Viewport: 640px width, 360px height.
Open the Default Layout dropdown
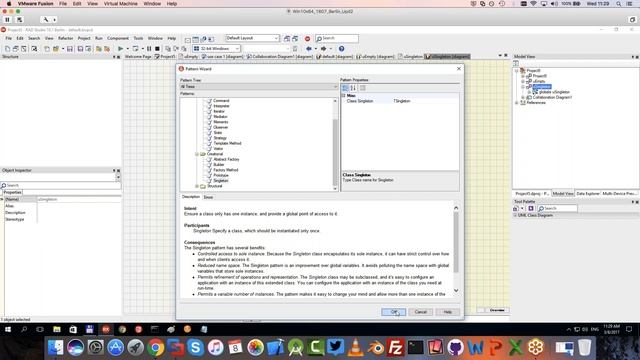pos(253,38)
